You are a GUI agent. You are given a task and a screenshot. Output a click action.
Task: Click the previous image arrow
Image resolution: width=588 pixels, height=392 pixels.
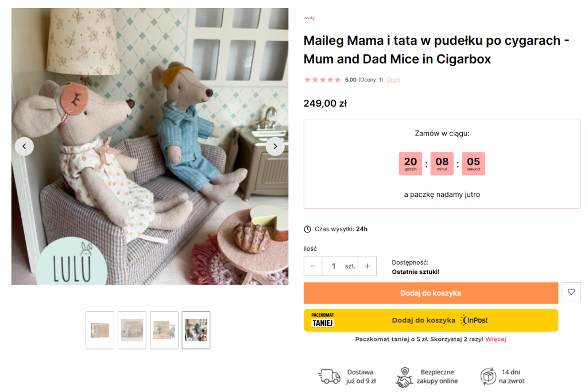[x=24, y=146]
